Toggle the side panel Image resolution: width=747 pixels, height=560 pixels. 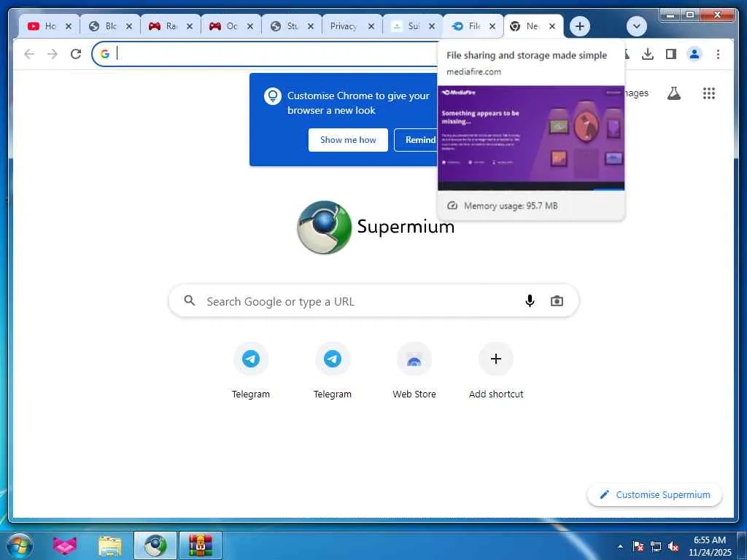coord(671,54)
